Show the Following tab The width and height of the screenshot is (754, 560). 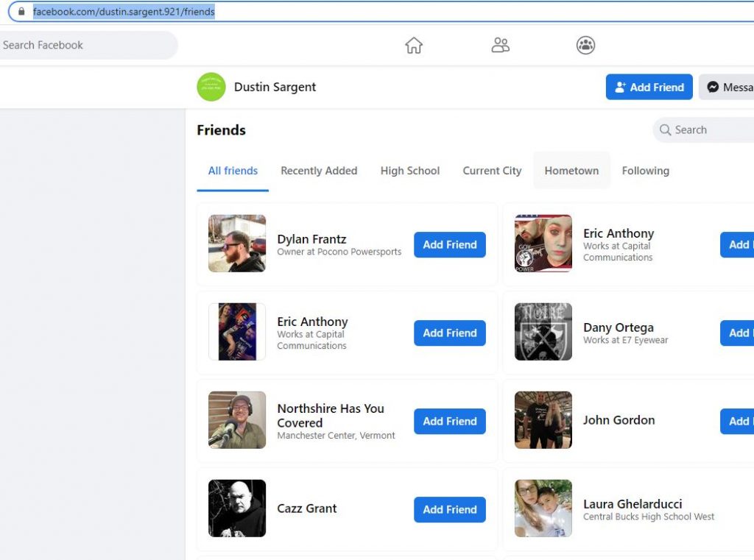645,171
